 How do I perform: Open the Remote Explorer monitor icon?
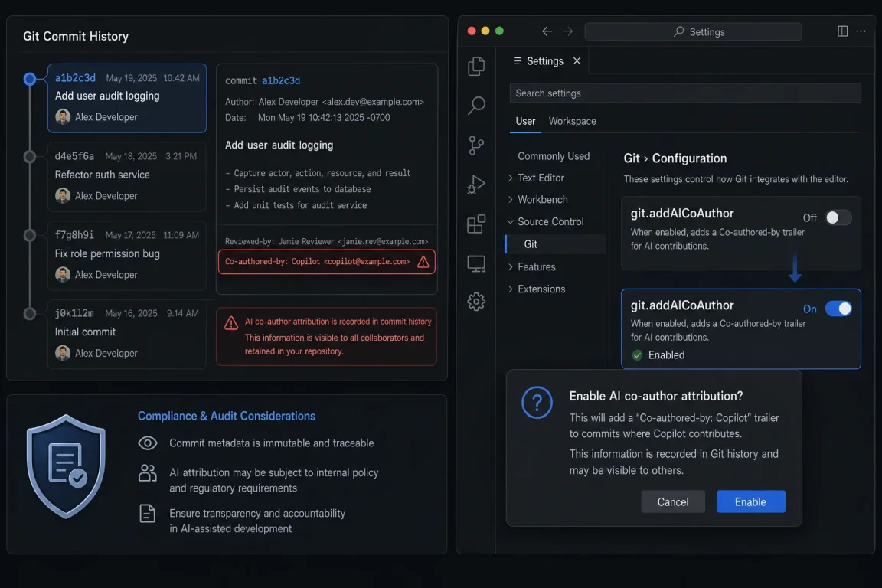click(476, 263)
